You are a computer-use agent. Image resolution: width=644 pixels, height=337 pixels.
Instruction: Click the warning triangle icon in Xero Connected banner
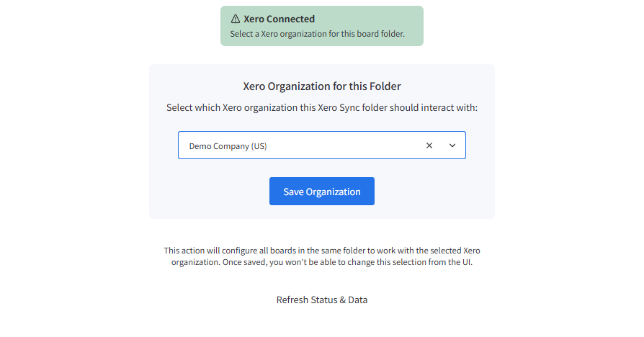(x=236, y=19)
